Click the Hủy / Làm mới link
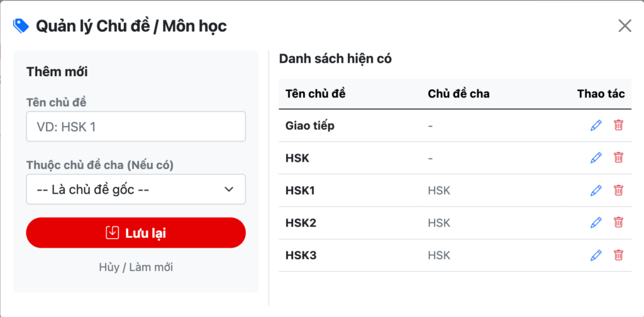 pyautogui.click(x=136, y=267)
